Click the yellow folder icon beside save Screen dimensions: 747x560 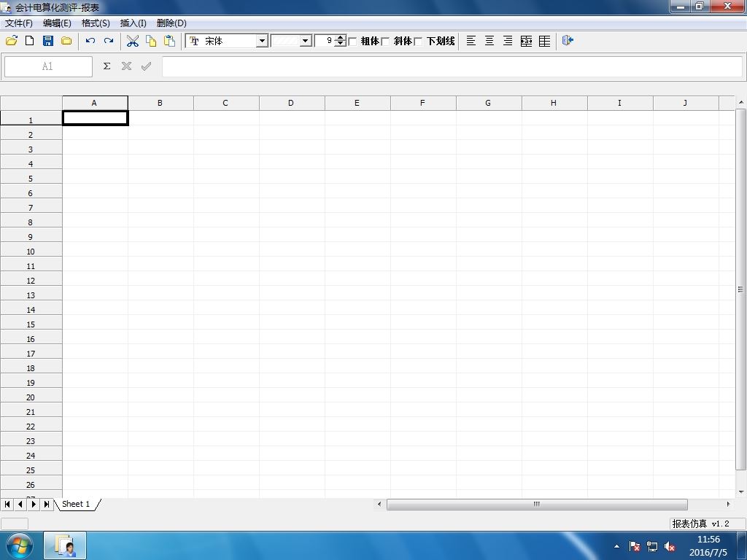66,41
